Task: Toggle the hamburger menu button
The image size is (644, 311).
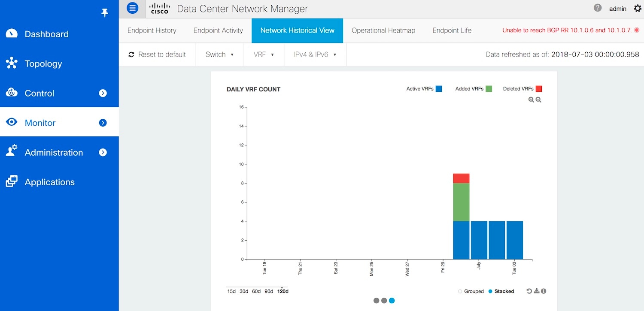Action: (133, 8)
